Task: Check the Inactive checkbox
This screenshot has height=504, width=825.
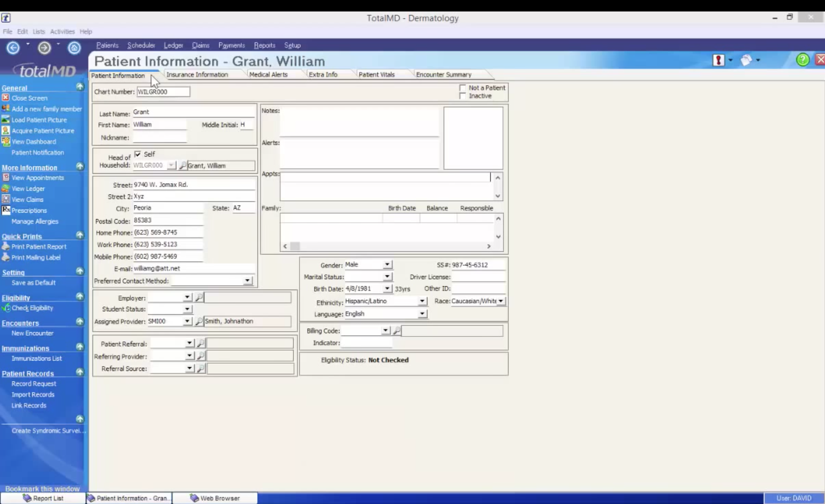Action: [x=462, y=96]
